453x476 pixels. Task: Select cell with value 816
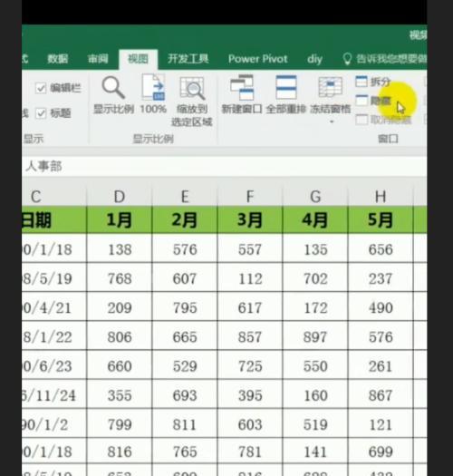point(120,452)
